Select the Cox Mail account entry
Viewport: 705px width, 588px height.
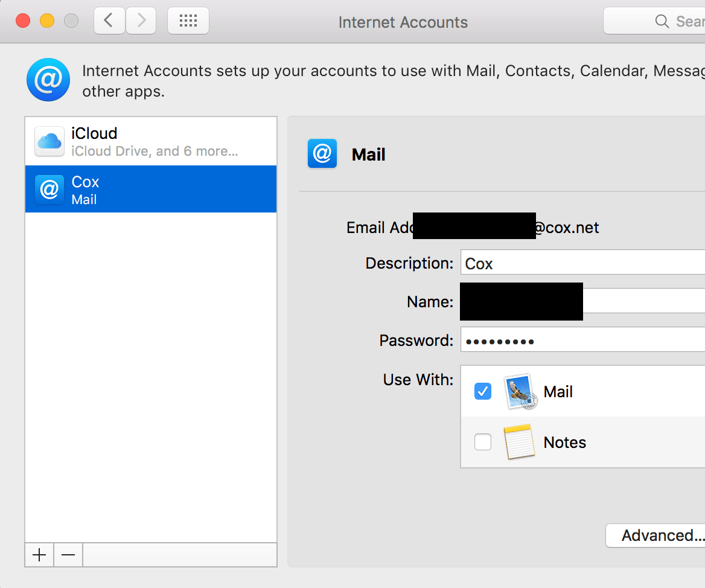[x=151, y=188]
